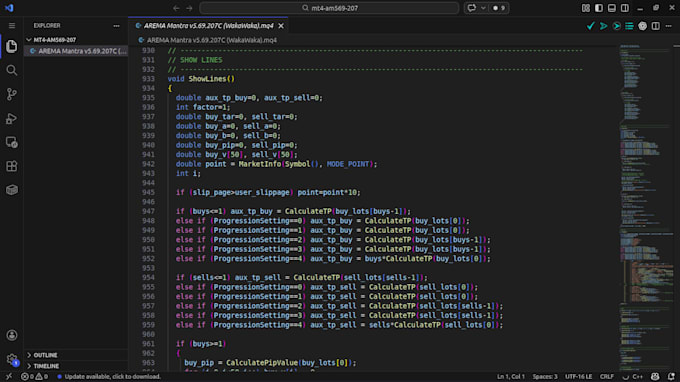Click the EXPLORER panel title
This screenshot has width=680, height=382.
[47, 26]
